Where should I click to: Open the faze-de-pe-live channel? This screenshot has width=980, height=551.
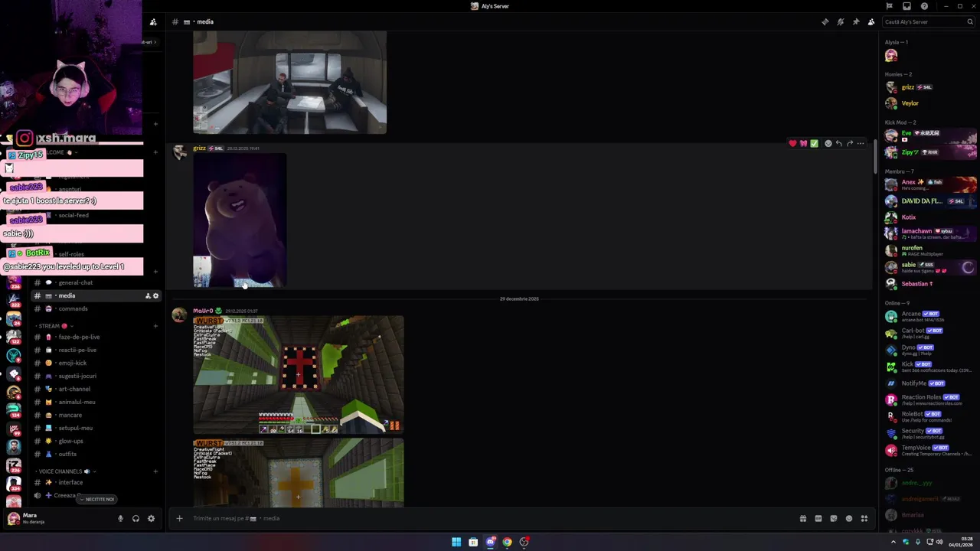[96, 337]
